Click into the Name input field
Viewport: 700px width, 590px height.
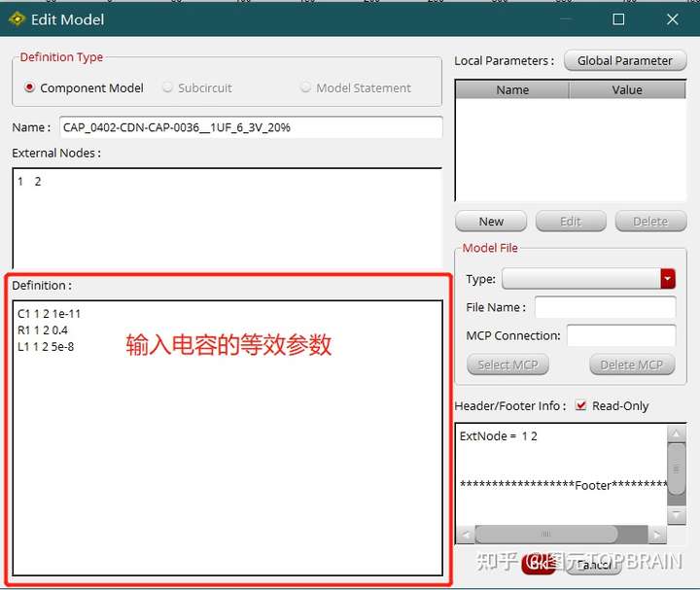251,127
